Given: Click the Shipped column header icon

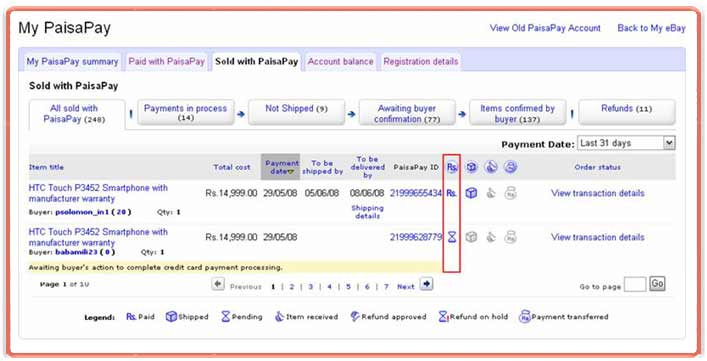Looking at the screenshot, I should coord(471,167).
